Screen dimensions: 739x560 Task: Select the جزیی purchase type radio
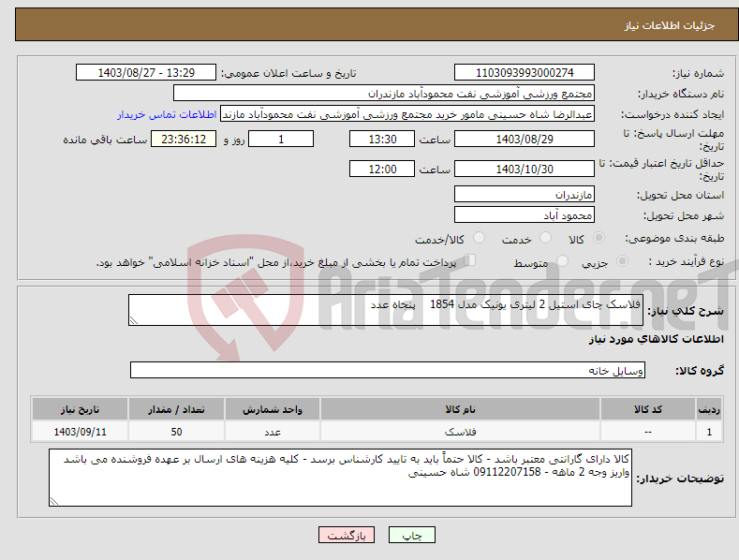622,260
